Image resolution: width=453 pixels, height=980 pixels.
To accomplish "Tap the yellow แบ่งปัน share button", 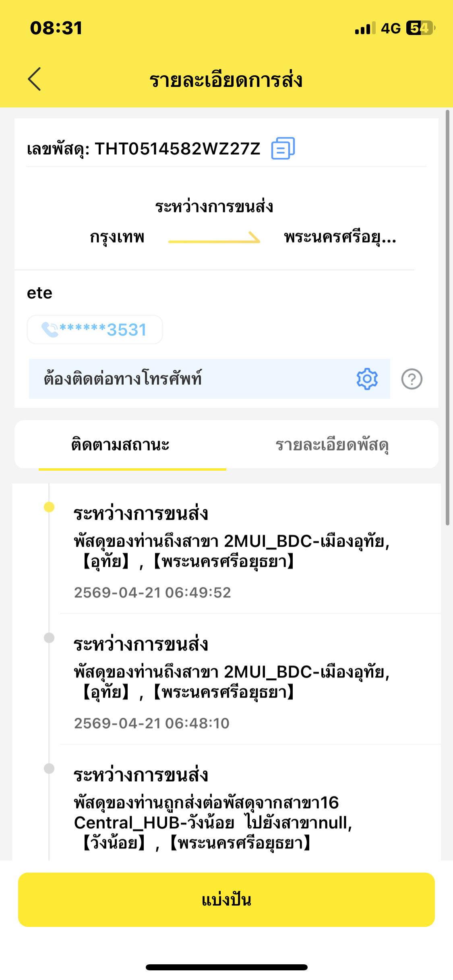I will (x=226, y=900).
